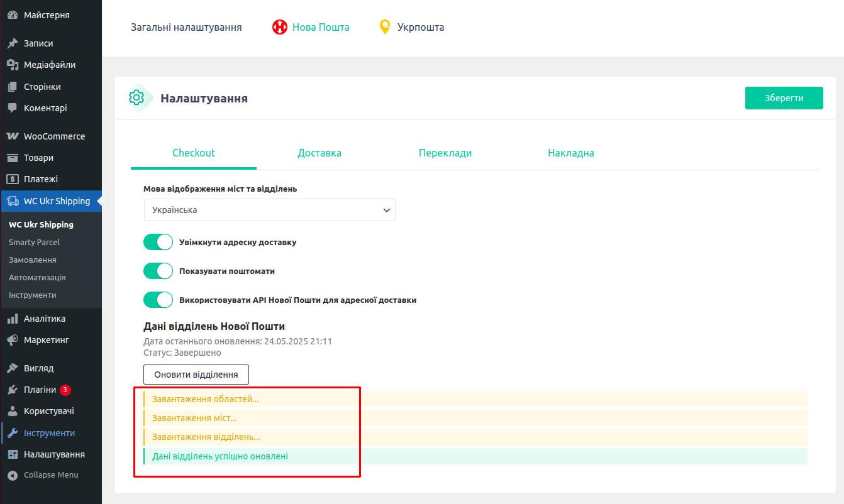The image size is (844, 504).
Task: Click the green Зберегти button
Action: pos(784,98)
